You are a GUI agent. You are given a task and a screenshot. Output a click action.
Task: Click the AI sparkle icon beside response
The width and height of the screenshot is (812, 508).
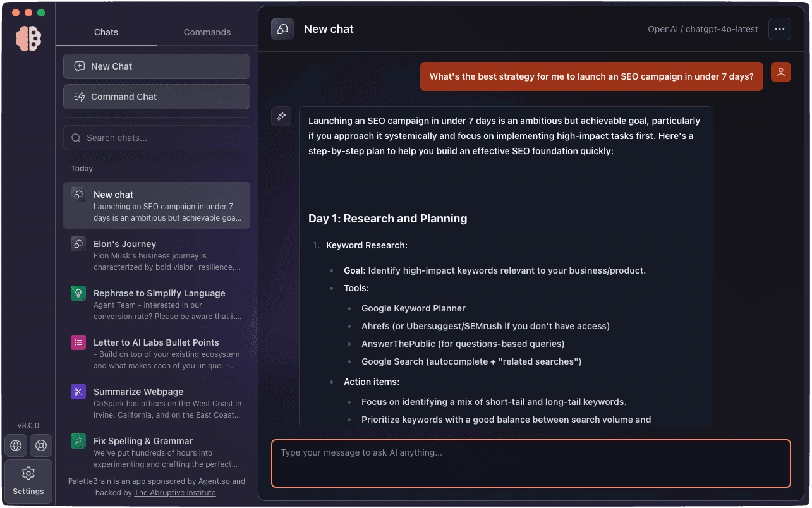click(x=281, y=116)
